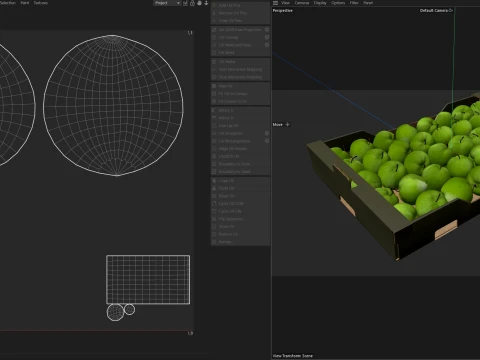This screenshot has height=360, width=480.
Task: Open the Cameras menu
Action: click(302, 3)
